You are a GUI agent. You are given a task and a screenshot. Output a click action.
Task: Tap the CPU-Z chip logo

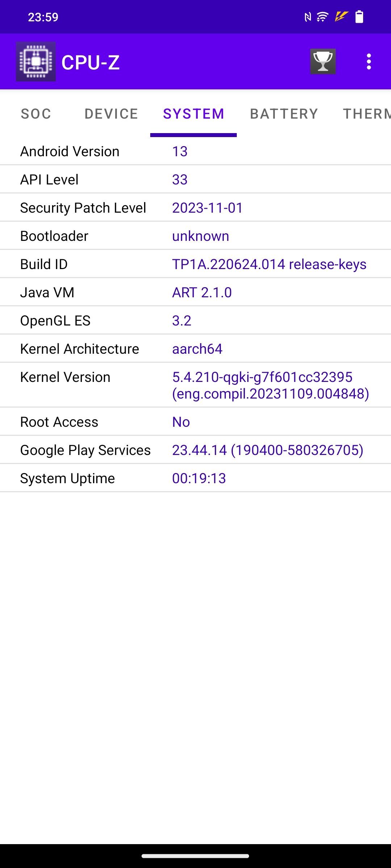point(35,61)
